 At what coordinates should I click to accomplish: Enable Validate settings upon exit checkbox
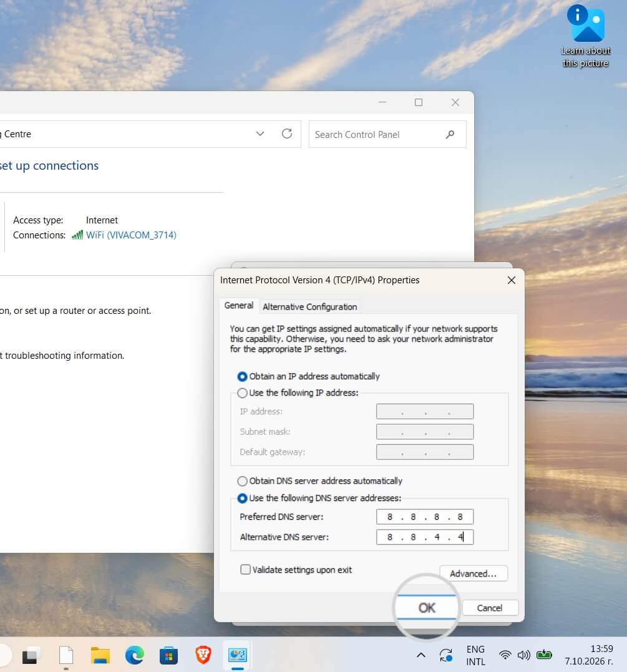(245, 570)
